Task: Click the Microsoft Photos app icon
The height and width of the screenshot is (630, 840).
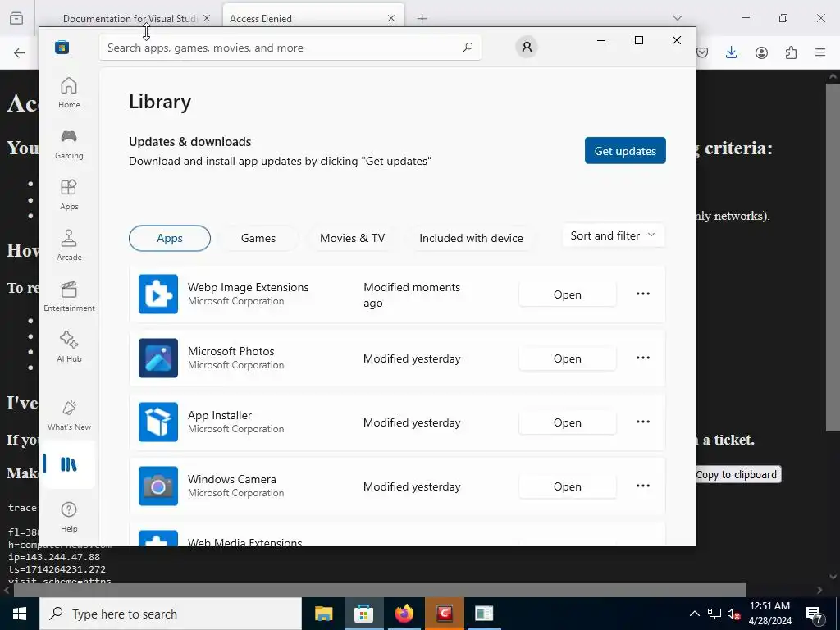Action: click(x=158, y=358)
